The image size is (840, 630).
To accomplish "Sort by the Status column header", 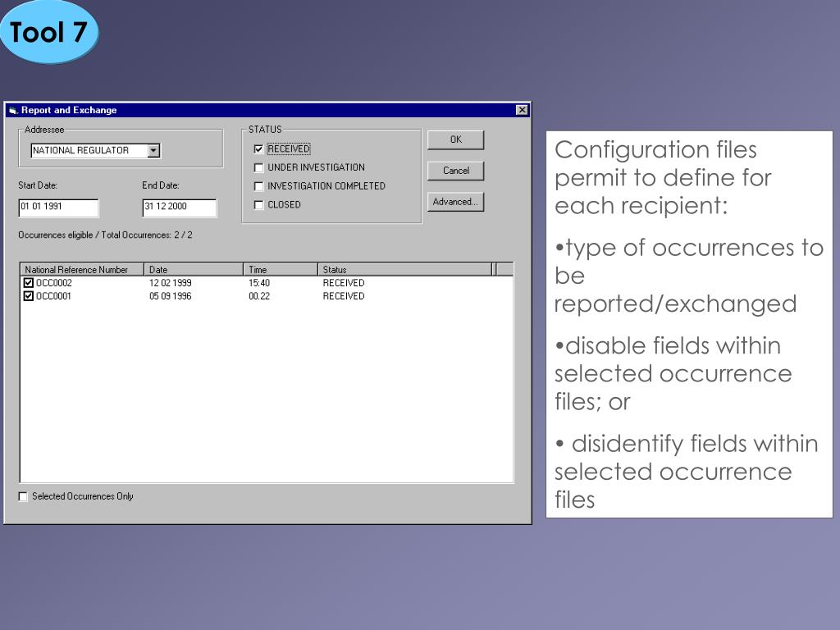I will tap(405, 269).
